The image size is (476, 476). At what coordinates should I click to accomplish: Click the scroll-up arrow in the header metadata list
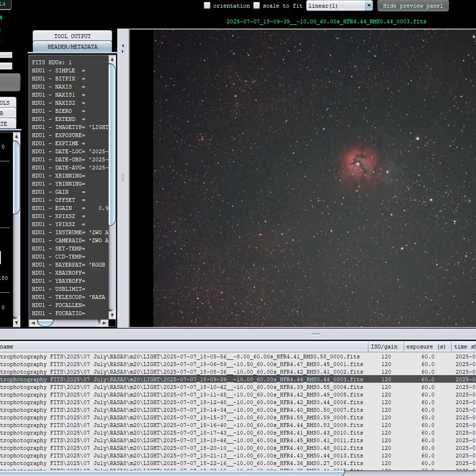coord(112,59)
